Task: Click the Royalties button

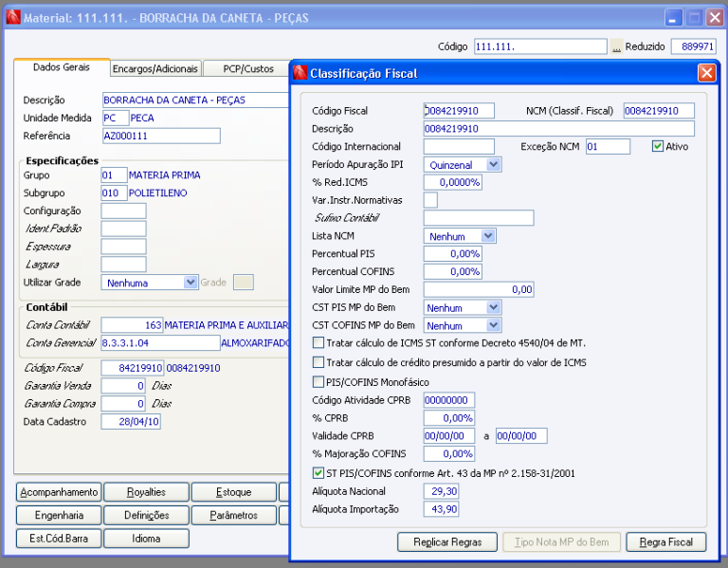Action: (146, 492)
